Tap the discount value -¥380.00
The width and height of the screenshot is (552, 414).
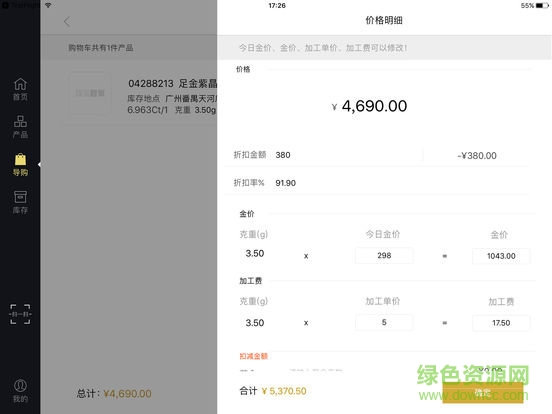tap(477, 156)
